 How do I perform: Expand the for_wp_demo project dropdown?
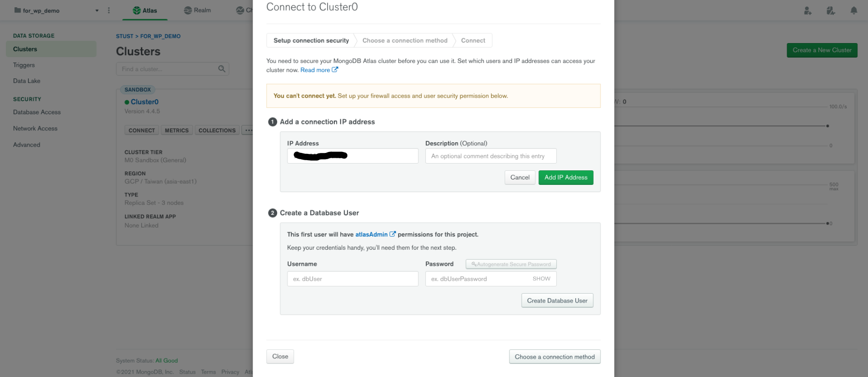(x=97, y=11)
